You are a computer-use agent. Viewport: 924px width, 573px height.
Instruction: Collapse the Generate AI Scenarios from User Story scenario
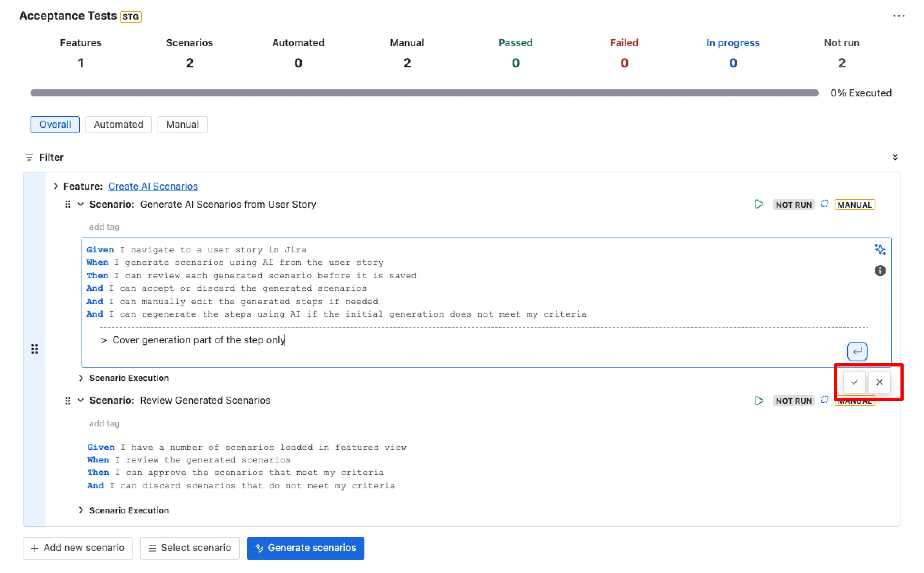81,204
